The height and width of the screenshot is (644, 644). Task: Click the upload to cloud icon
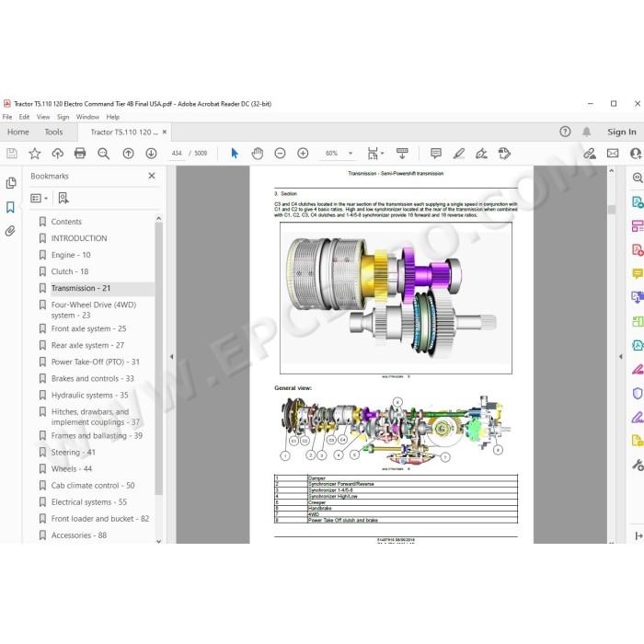tap(57, 154)
